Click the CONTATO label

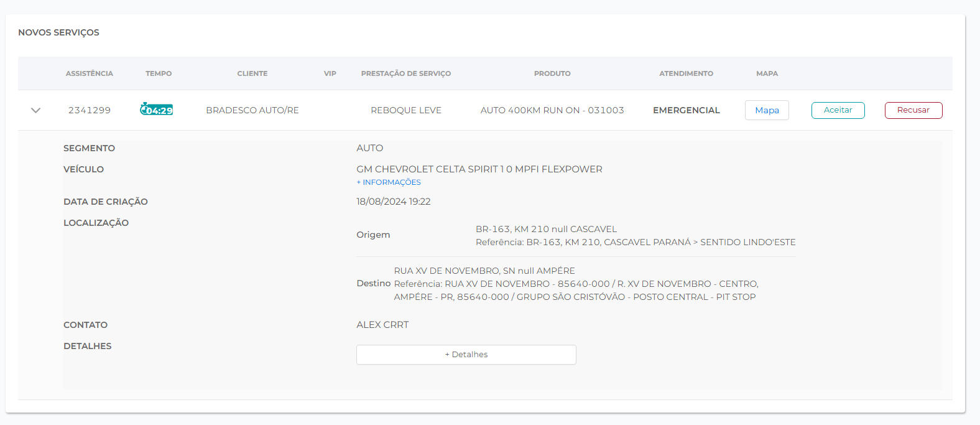point(85,325)
